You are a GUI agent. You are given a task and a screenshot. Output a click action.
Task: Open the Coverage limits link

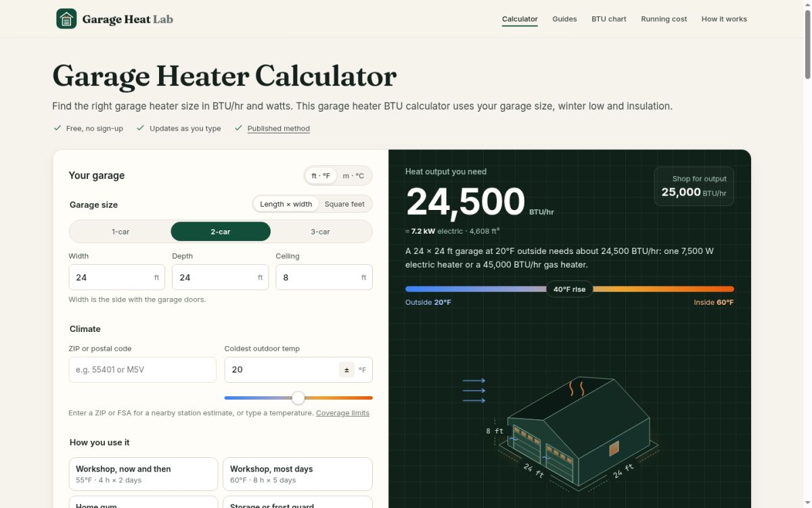342,413
